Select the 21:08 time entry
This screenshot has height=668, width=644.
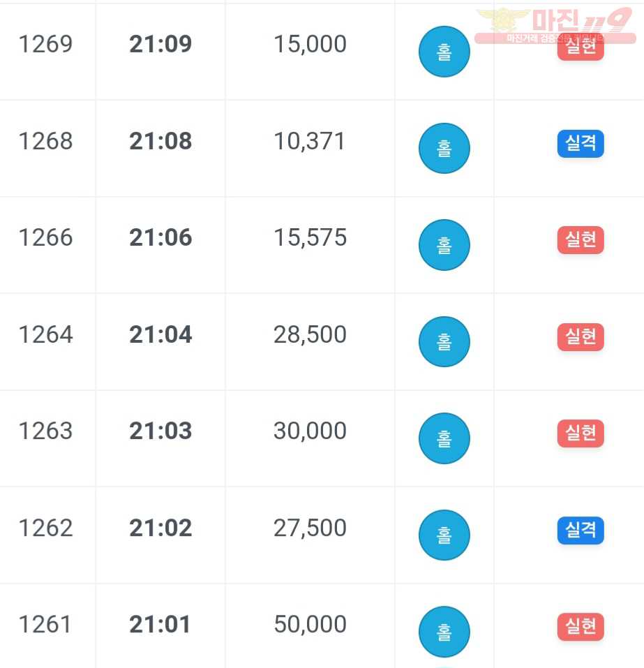160,141
